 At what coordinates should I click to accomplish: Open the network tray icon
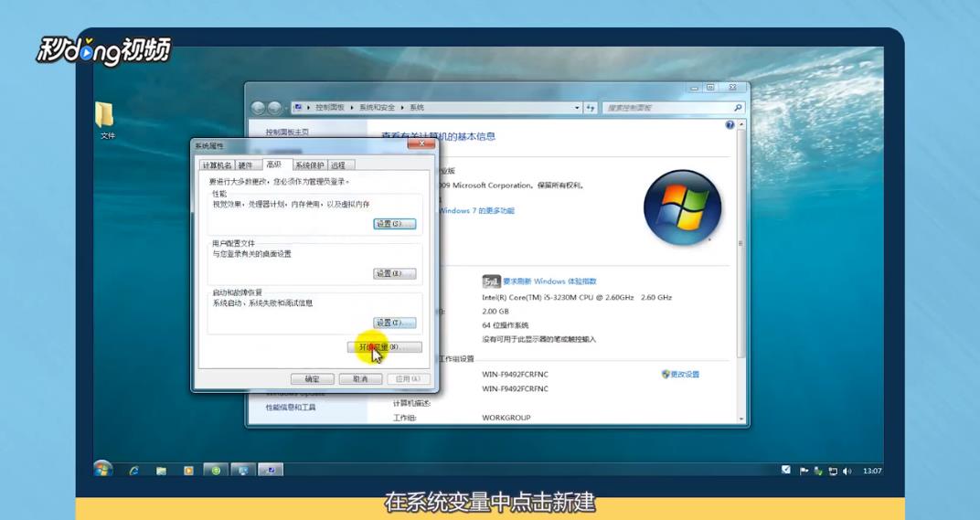(833, 472)
